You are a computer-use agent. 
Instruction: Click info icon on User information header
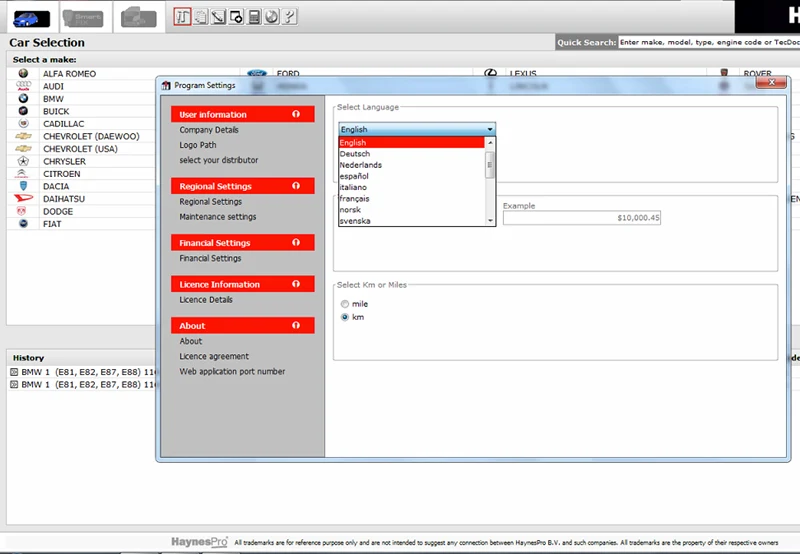[296, 114]
